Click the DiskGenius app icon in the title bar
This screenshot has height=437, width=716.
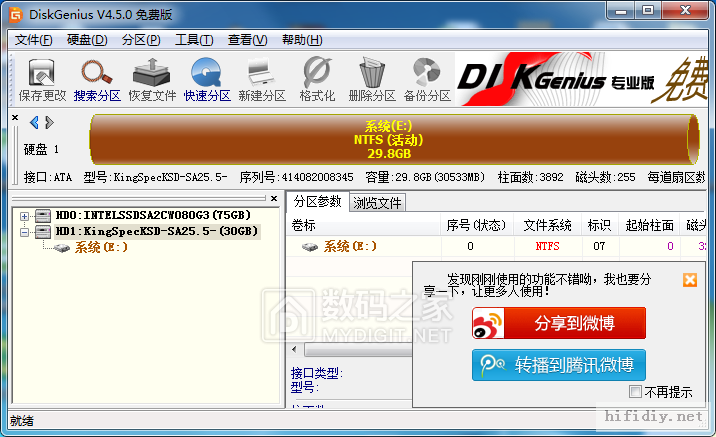(16, 15)
